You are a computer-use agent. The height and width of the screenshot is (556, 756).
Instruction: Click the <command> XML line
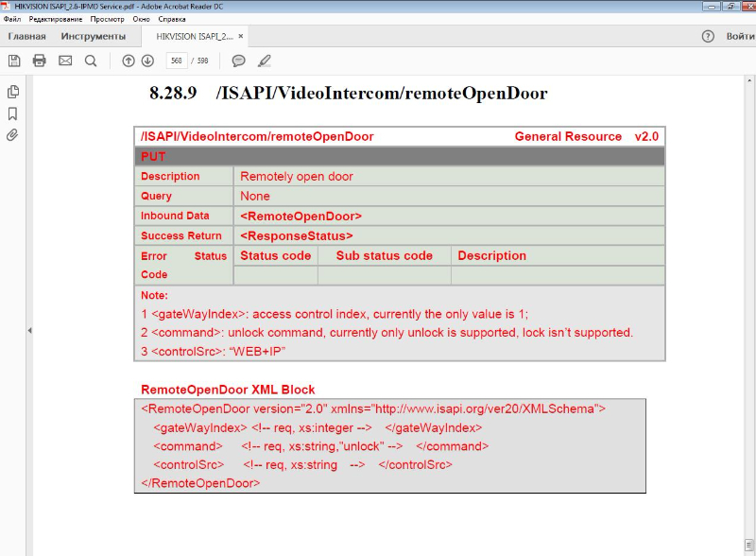point(320,446)
